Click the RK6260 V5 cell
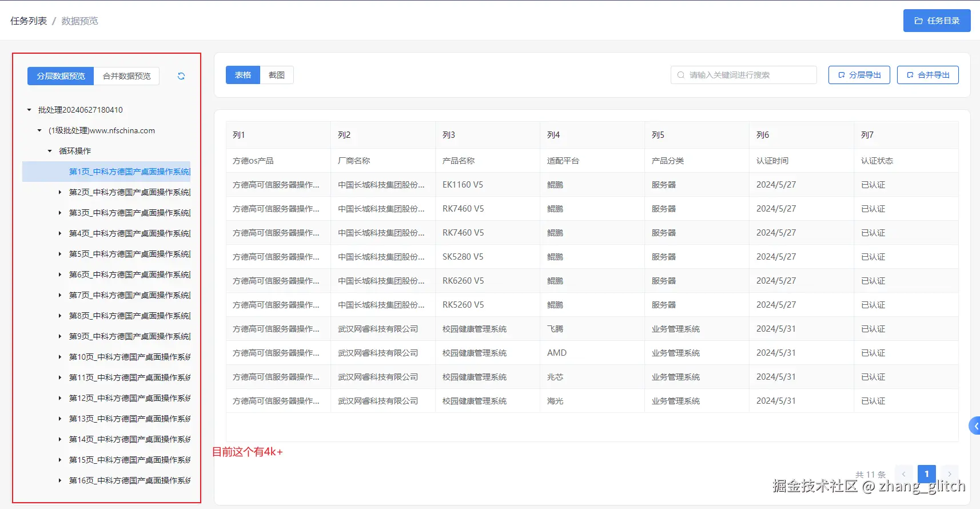This screenshot has height=509, width=980. (x=488, y=281)
